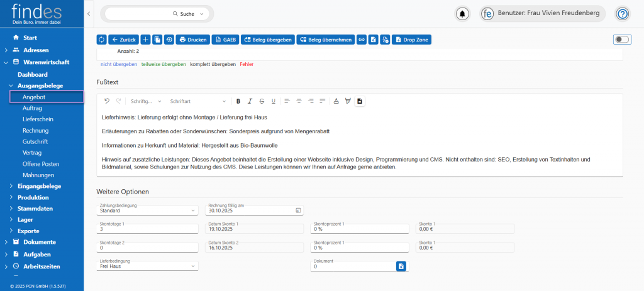Click the link chain icon button
This screenshot has height=291, width=644.
[362, 40]
